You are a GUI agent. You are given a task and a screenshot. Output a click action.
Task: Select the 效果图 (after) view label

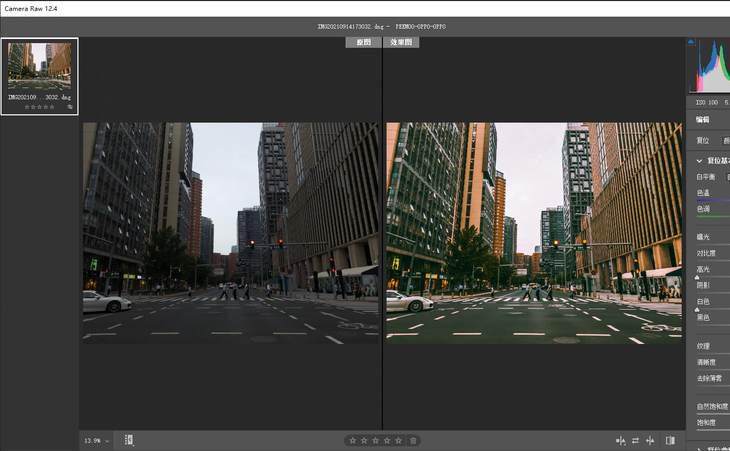pyautogui.click(x=400, y=43)
